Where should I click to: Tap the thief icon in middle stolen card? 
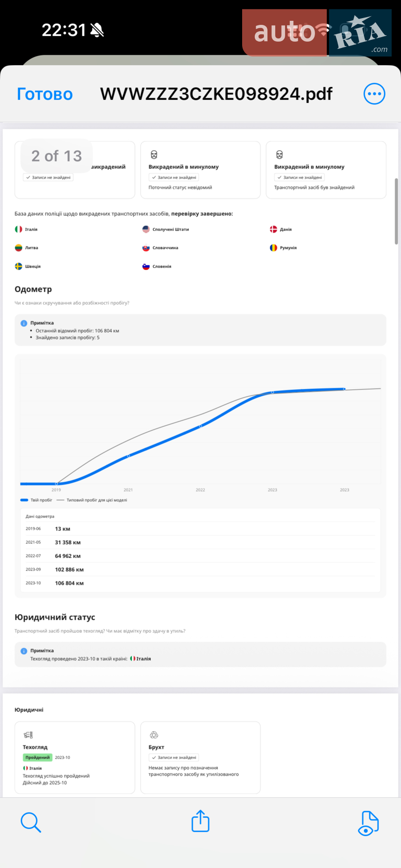pos(154,155)
